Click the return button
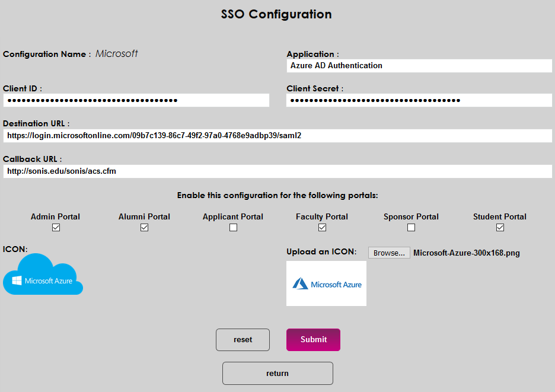Screen dimensions: 555x392 pos(277,374)
